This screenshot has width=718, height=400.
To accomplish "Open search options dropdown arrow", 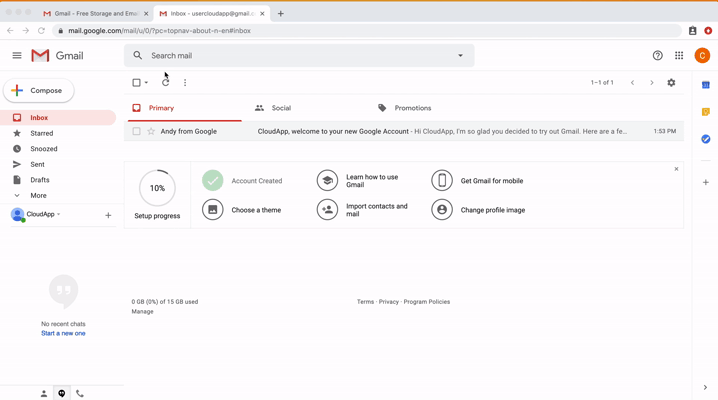I will tap(460, 56).
